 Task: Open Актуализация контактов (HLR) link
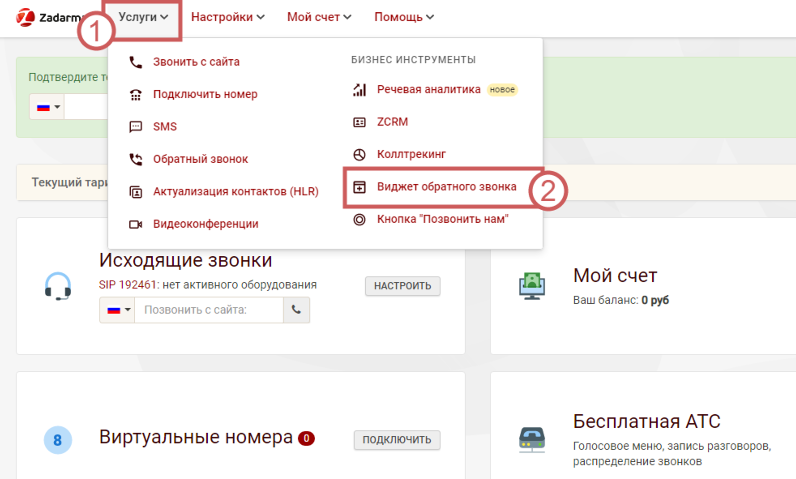click(x=235, y=192)
